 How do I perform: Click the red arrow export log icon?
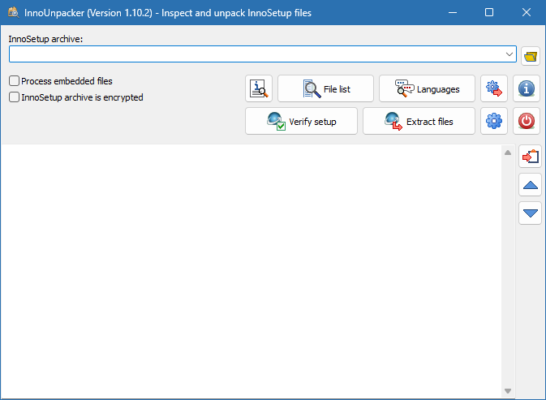530,156
